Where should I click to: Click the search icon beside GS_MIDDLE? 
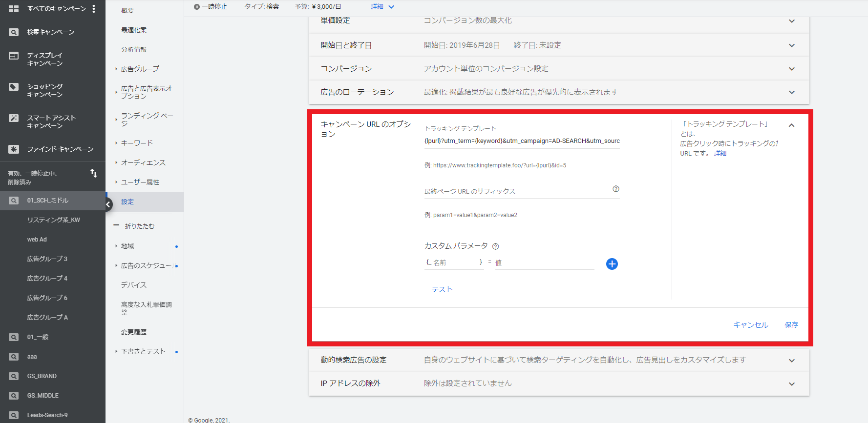[x=14, y=396]
